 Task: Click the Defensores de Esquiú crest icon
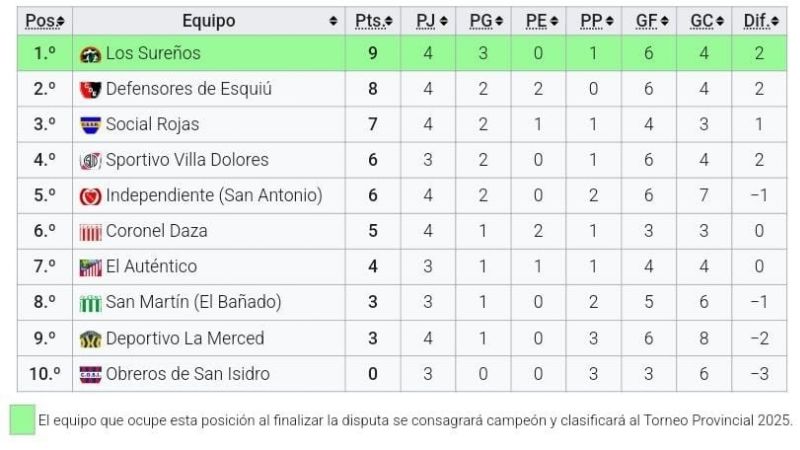[91, 90]
